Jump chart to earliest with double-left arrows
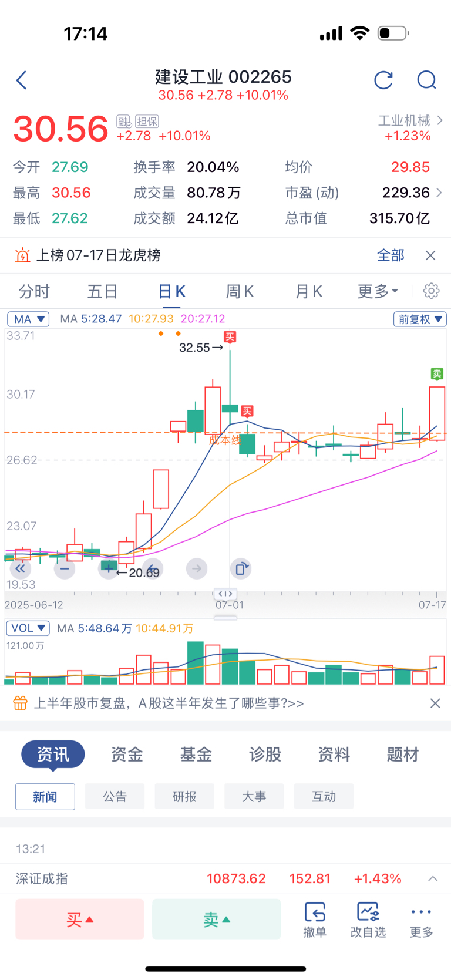451x980 pixels. pos(21,568)
